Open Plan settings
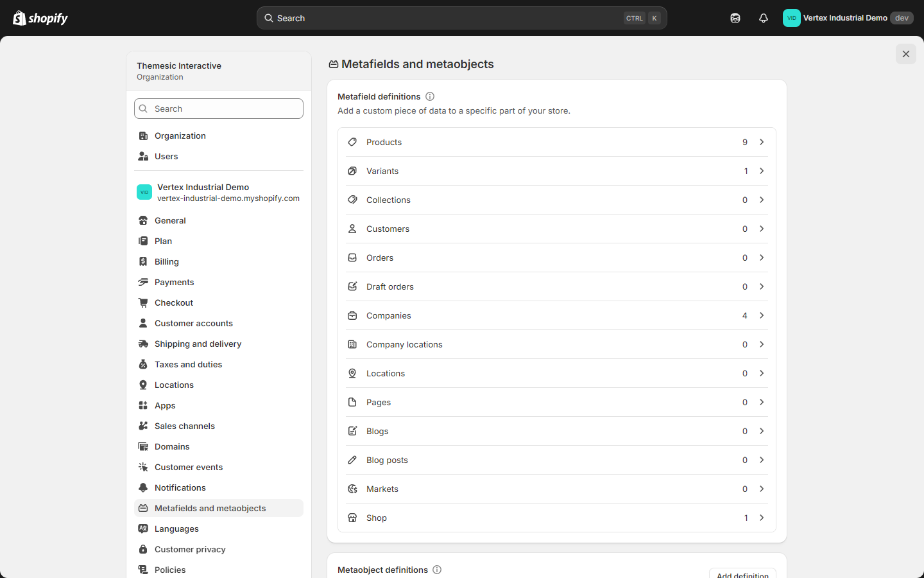 219,241
